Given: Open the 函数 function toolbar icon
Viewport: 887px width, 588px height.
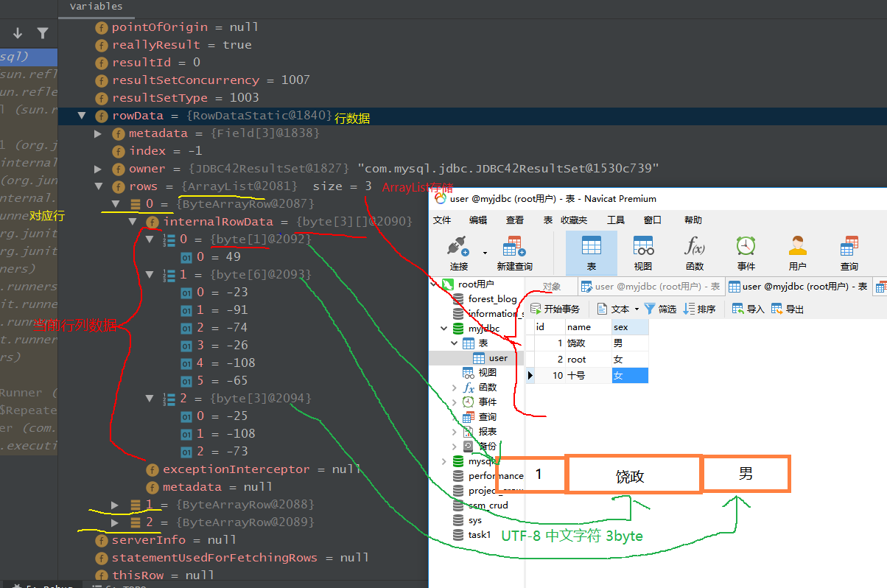Looking at the screenshot, I should [694, 247].
